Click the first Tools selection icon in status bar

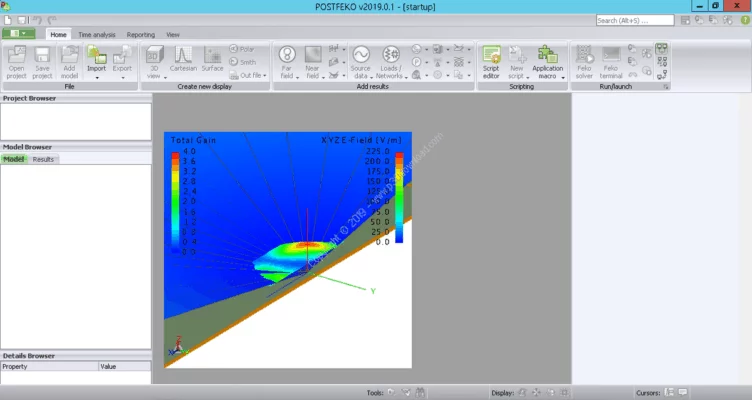pos(392,393)
